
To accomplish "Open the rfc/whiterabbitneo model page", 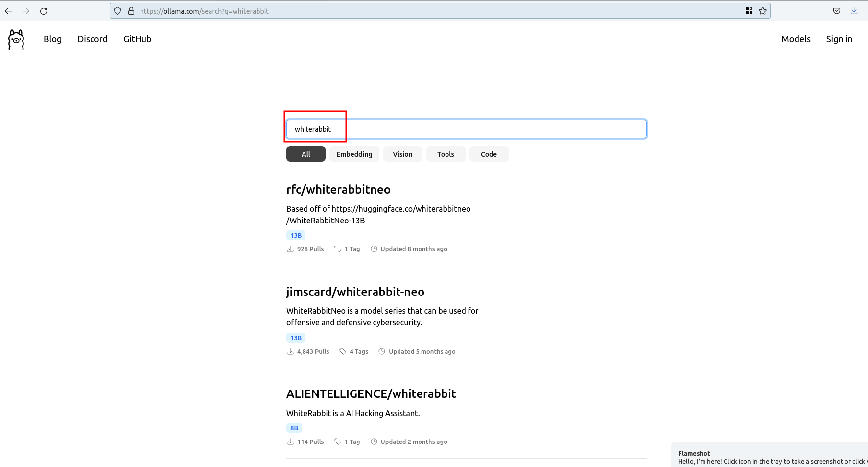I will 338,189.
